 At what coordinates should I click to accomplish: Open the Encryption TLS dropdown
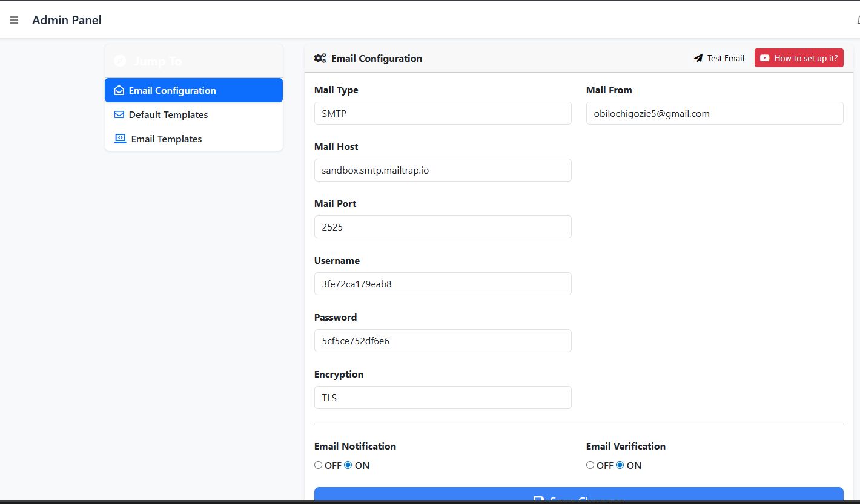(x=443, y=398)
